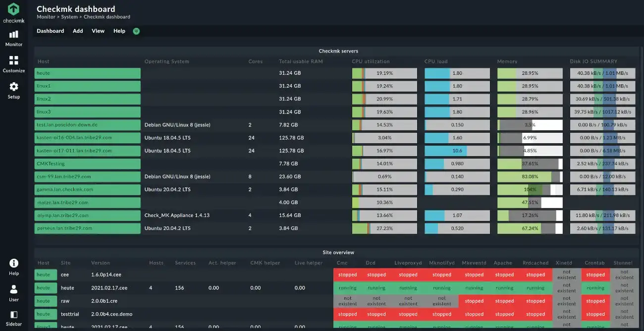The height and width of the screenshot is (331, 644).
Task: Click the Monitor breadcrumb link
Action: pos(45,17)
